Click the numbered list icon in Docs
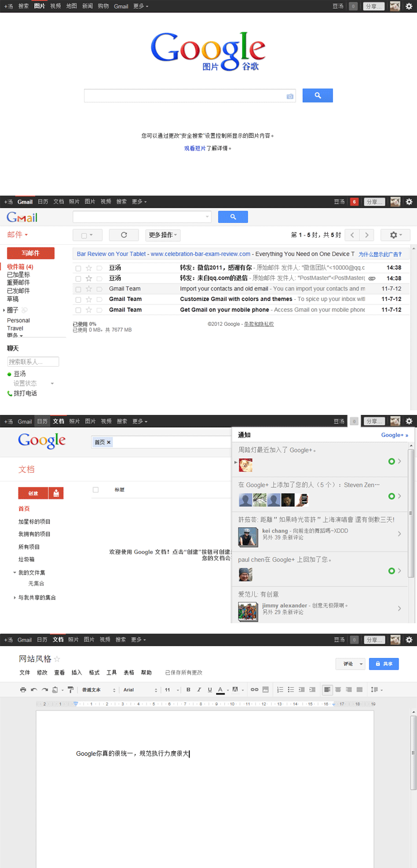 (280, 690)
